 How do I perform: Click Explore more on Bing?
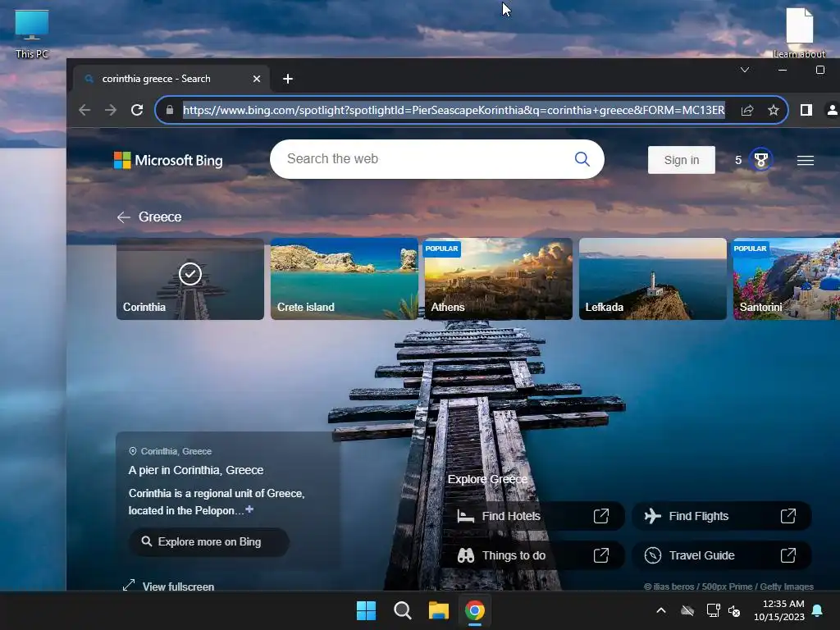(x=209, y=541)
